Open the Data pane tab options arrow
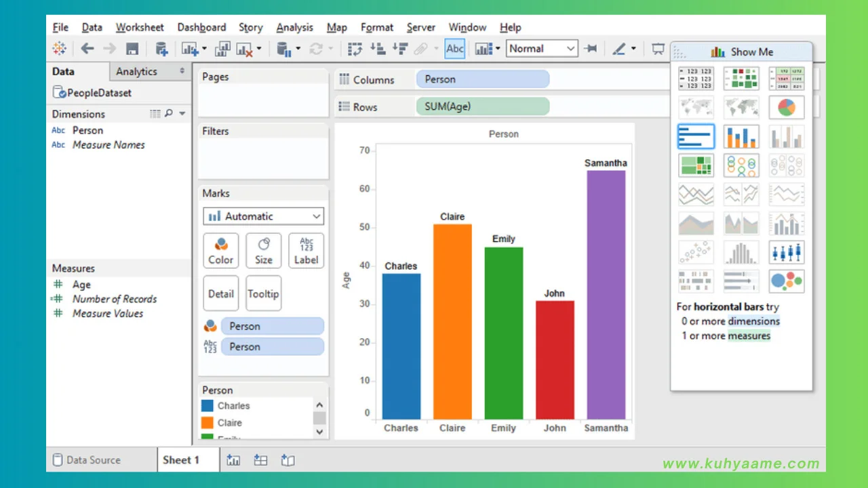 click(x=182, y=71)
